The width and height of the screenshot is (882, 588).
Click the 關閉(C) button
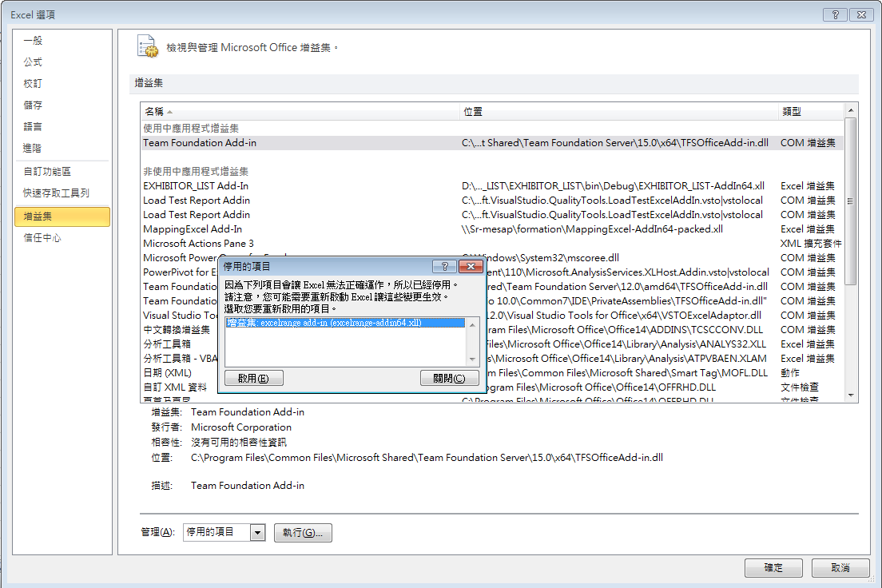tap(449, 378)
